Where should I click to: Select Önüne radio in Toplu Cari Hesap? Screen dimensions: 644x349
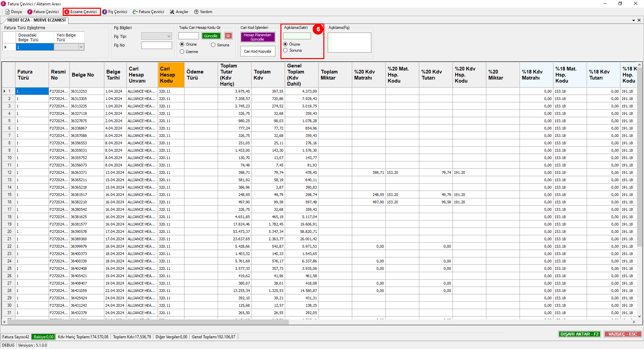182,44
